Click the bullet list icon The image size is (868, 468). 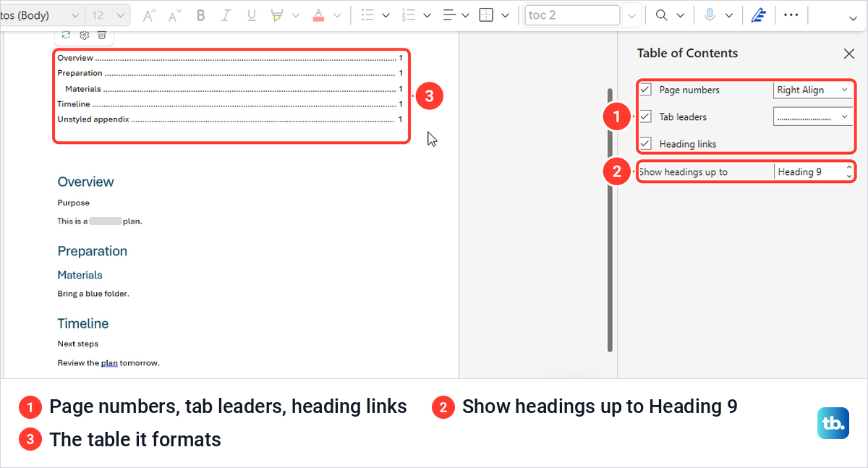coord(367,15)
